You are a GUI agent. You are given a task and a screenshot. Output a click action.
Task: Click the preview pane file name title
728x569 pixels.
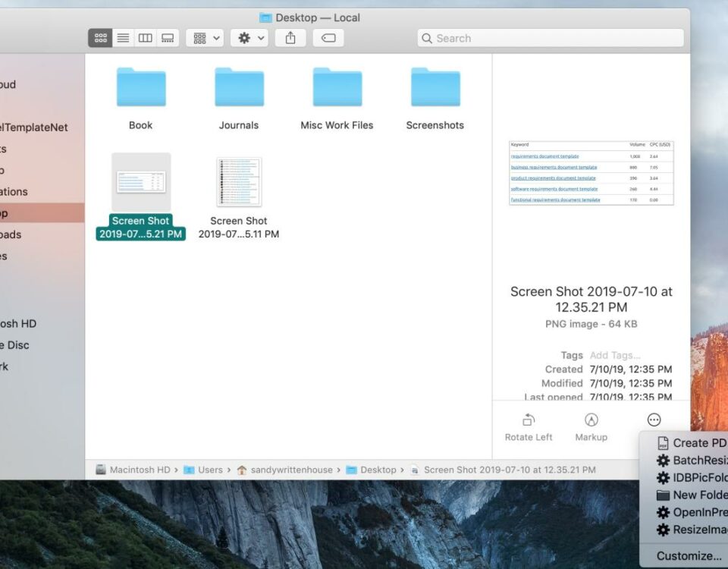(x=591, y=299)
